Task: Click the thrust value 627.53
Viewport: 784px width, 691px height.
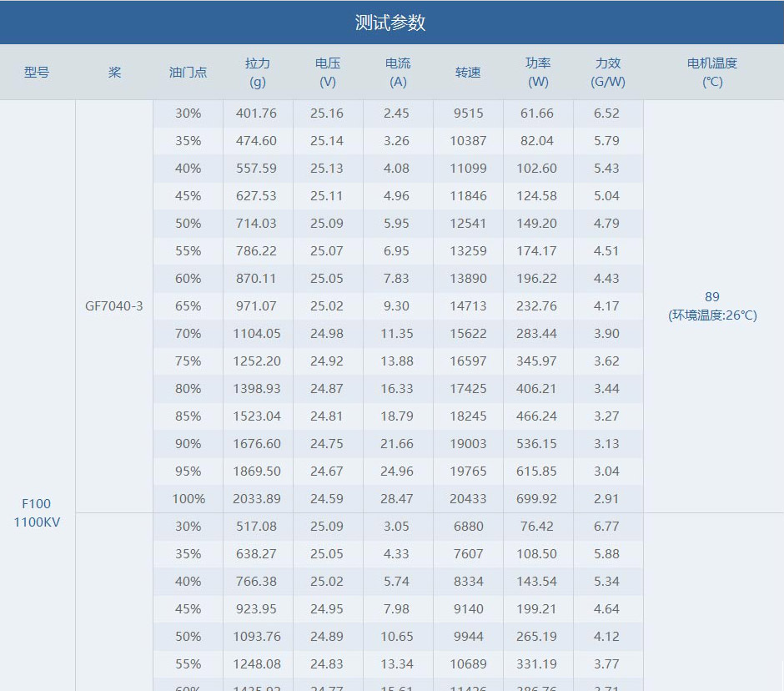Action: pos(257,195)
